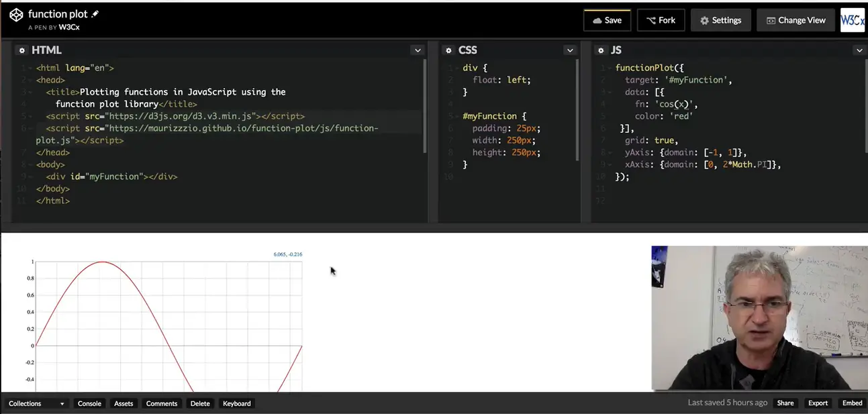Image resolution: width=868 pixels, height=414 pixels.
Task: Open the W3Cx author link
Action: 69,28
